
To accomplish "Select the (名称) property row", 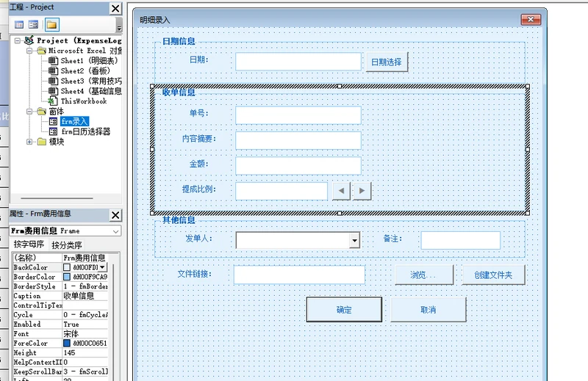I will click(x=60, y=258).
